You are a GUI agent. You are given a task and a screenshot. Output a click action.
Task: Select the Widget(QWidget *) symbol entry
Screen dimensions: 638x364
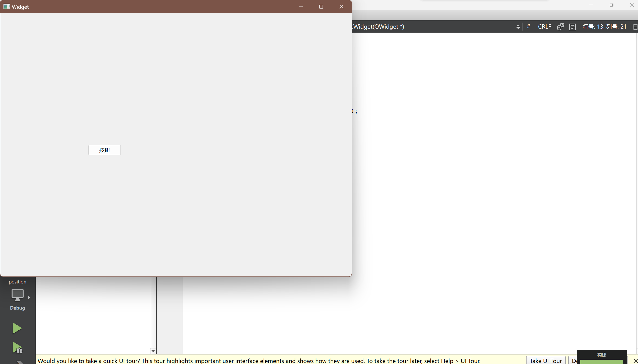(378, 27)
